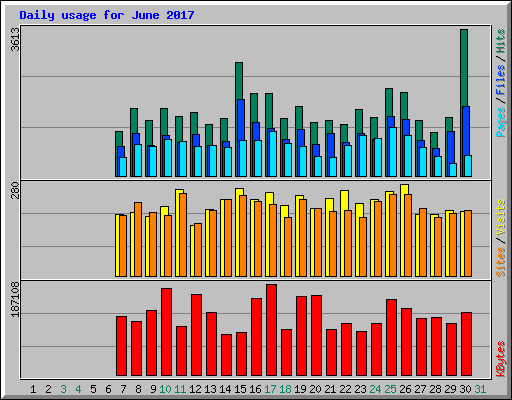
Task: Click day label 22 on the x-axis
Action: 345,389
